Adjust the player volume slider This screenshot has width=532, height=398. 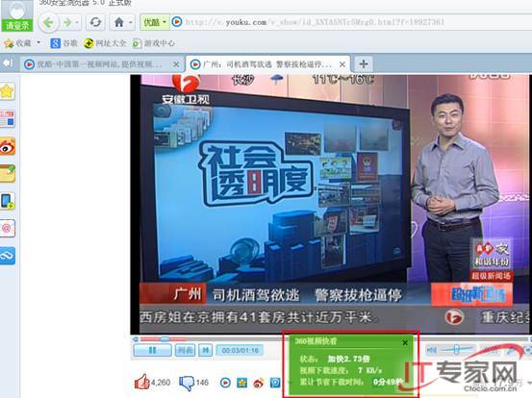click(x=457, y=349)
